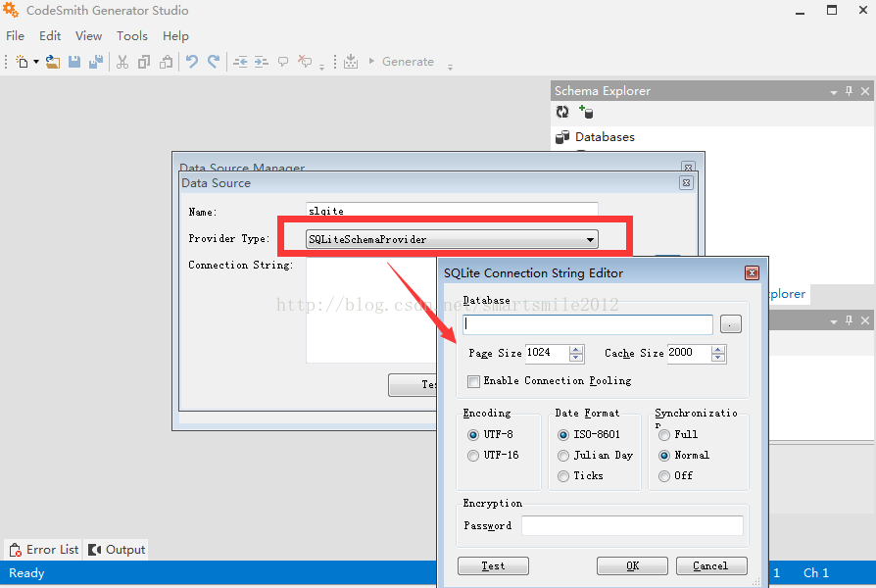Click the Comment selection icon
This screenshot has height=588, width=876.
[283, 62]
